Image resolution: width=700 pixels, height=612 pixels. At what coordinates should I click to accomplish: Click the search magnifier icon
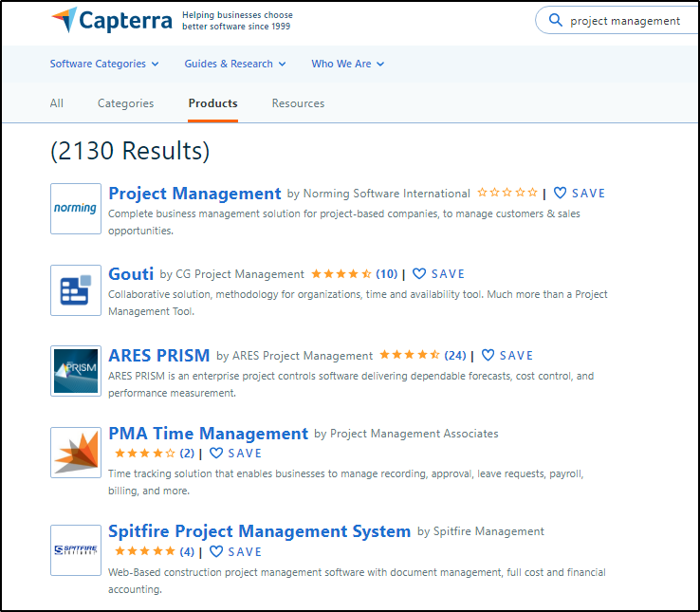pyautogui.click(x=554, y=21)
